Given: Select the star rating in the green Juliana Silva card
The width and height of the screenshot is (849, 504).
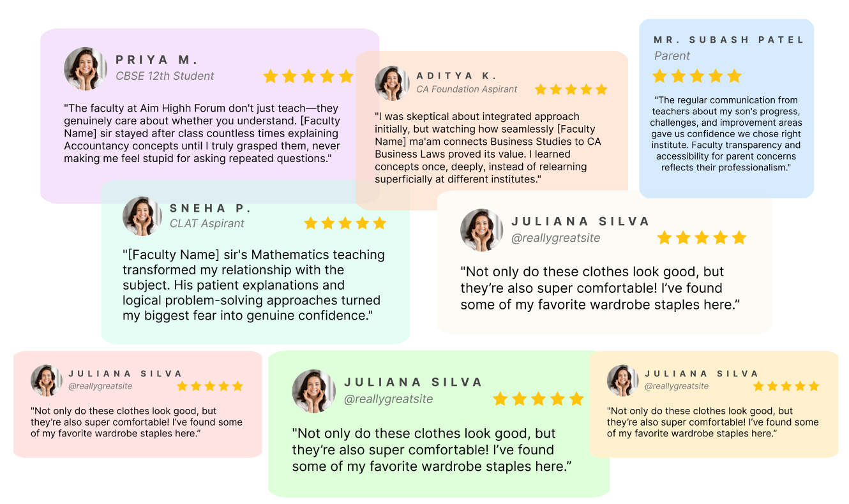Looking at the screenshot, I should pos(538,399).
